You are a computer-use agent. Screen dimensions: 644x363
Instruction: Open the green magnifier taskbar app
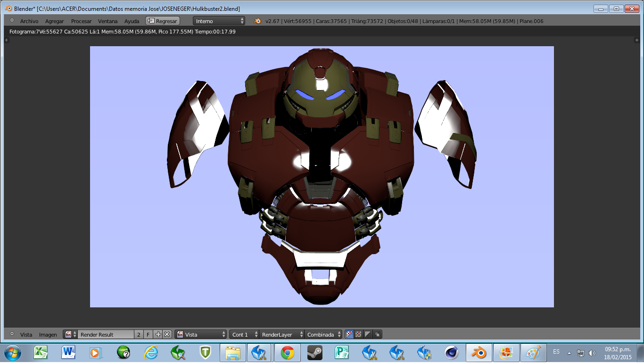pyautogui.click(x=178, y=353)
